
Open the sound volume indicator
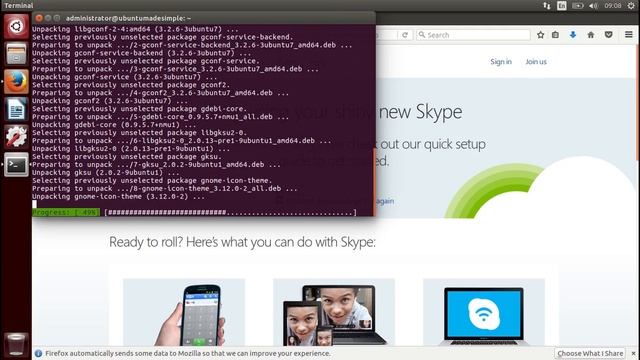point(593,5)
